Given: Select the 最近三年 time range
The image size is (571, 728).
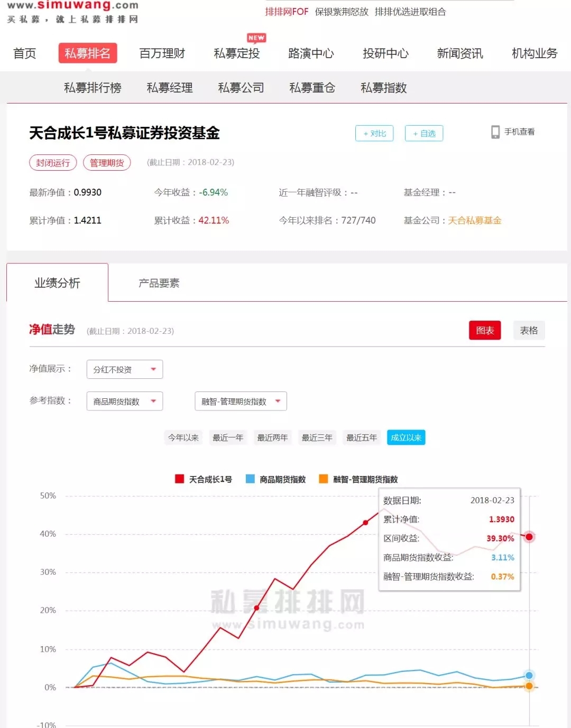Looking at the screenshot, I should click(x=317, y=437).
